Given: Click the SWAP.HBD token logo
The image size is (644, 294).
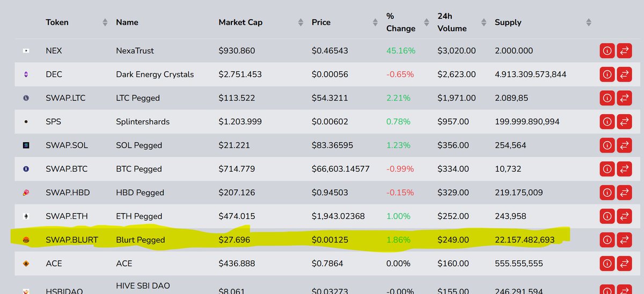Looking at the screenshot, I should [26, 193].
